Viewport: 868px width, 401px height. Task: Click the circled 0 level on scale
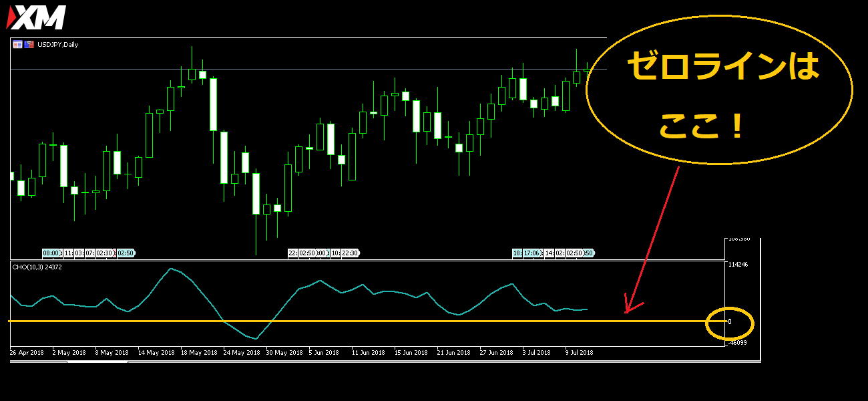tap(730, 322)
